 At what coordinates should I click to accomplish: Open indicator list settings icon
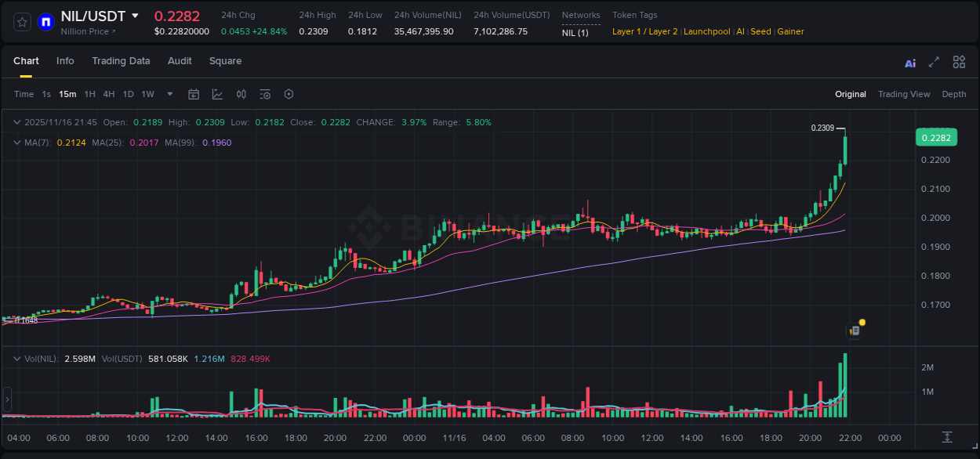click(x=265, y=94)
